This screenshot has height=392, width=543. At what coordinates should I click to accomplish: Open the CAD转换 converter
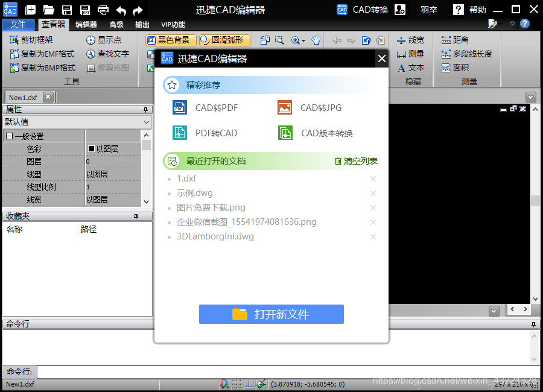(x=362, y=10)
